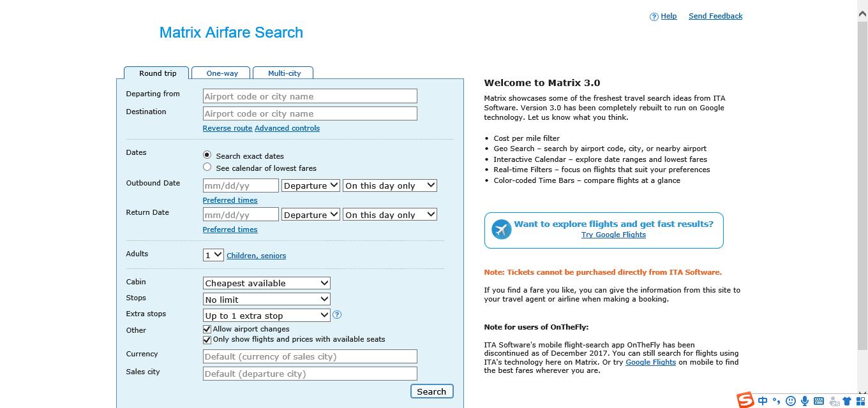Click the help icon beside Extra stops

(x=337, y=314)
